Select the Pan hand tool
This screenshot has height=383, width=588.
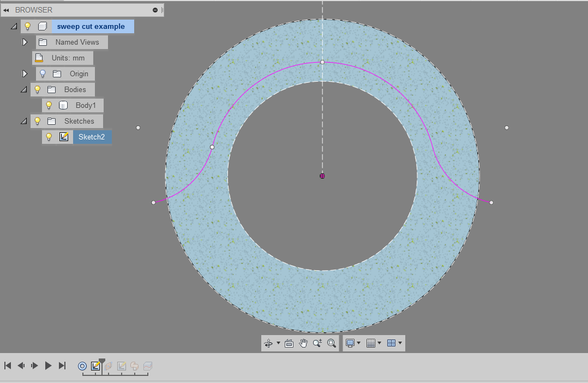pos(303,343)
